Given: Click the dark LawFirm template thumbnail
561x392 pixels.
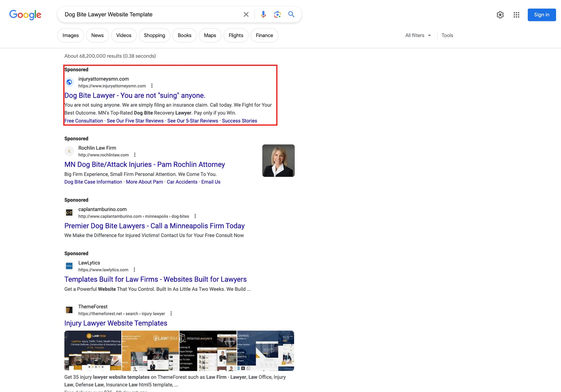Looking at the screenshot, I should coord(93,350).
